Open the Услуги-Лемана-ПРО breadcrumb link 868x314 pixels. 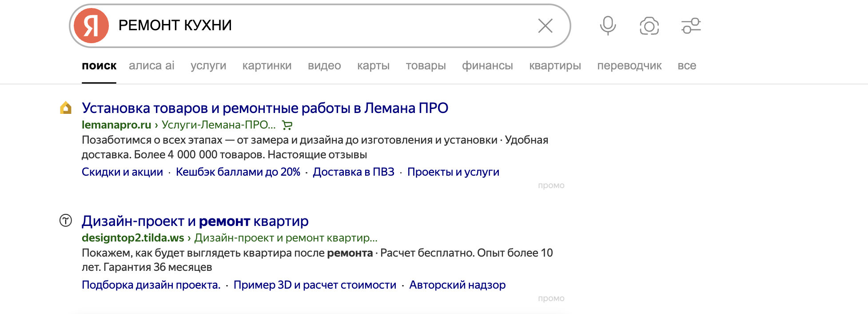pos(219,125)
